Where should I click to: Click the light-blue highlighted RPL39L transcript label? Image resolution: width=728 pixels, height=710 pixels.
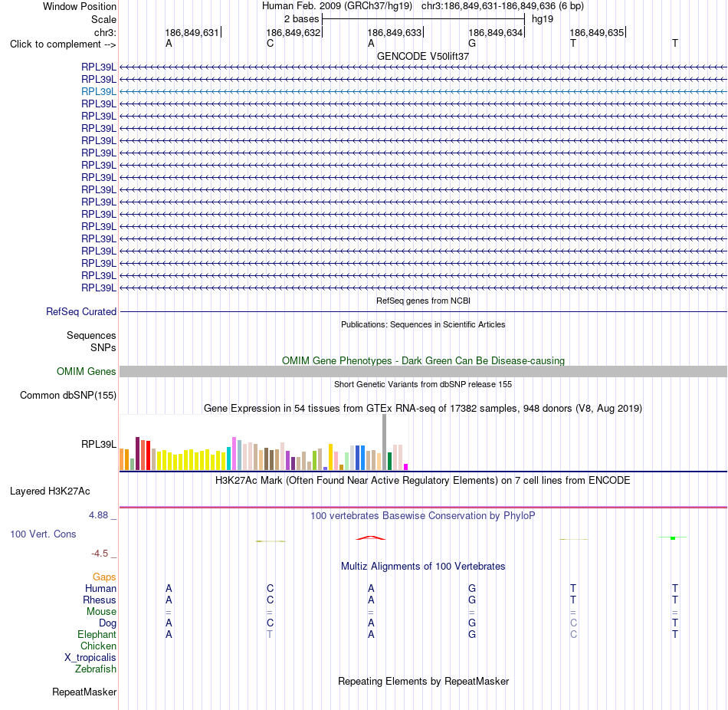point(98,91)
